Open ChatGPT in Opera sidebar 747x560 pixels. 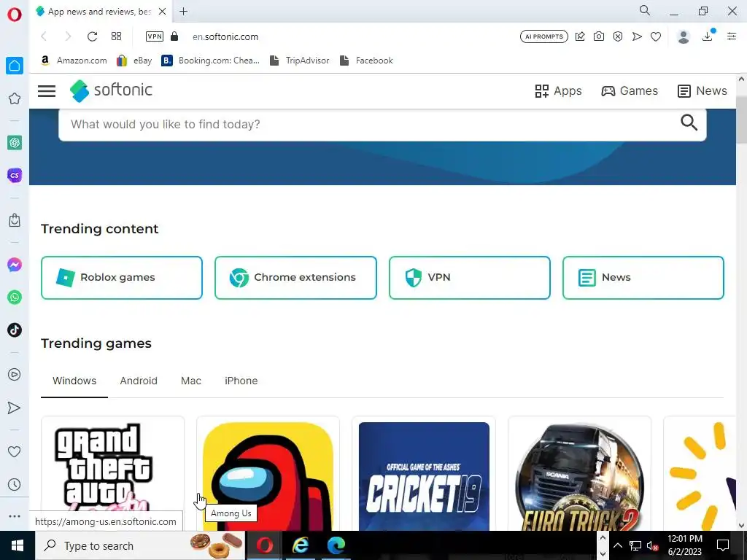coord(15,142)
